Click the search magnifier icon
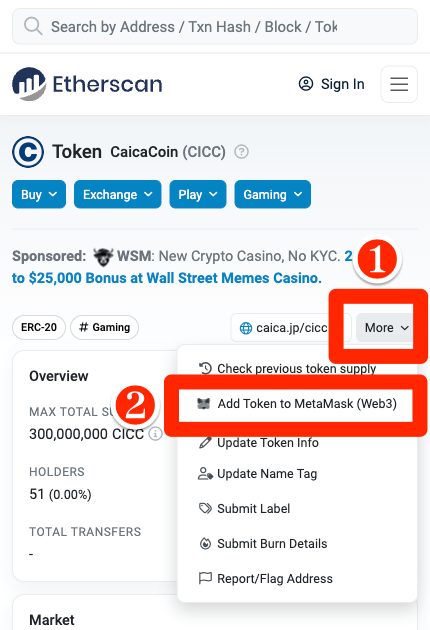 coord(33,27)
